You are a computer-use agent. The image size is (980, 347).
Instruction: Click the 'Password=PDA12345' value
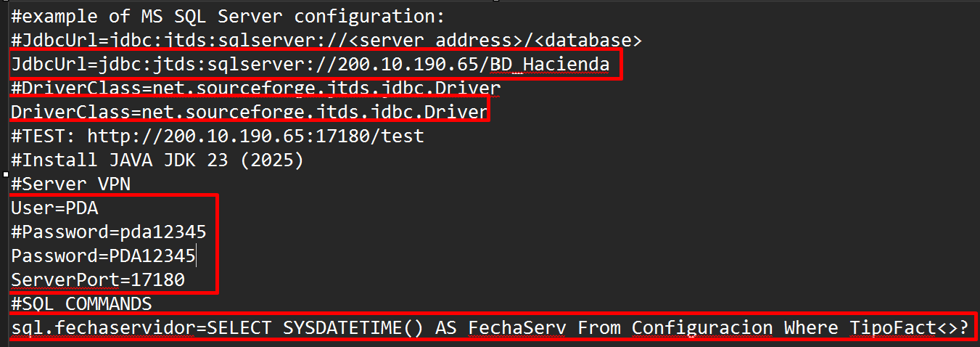(152, 256)
